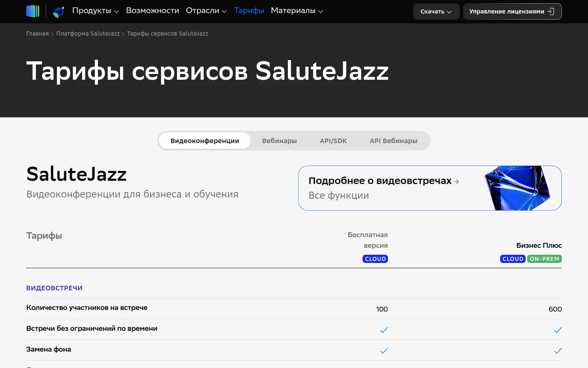Click free-version checkmark for unlimited meetings

coord(384,330)
